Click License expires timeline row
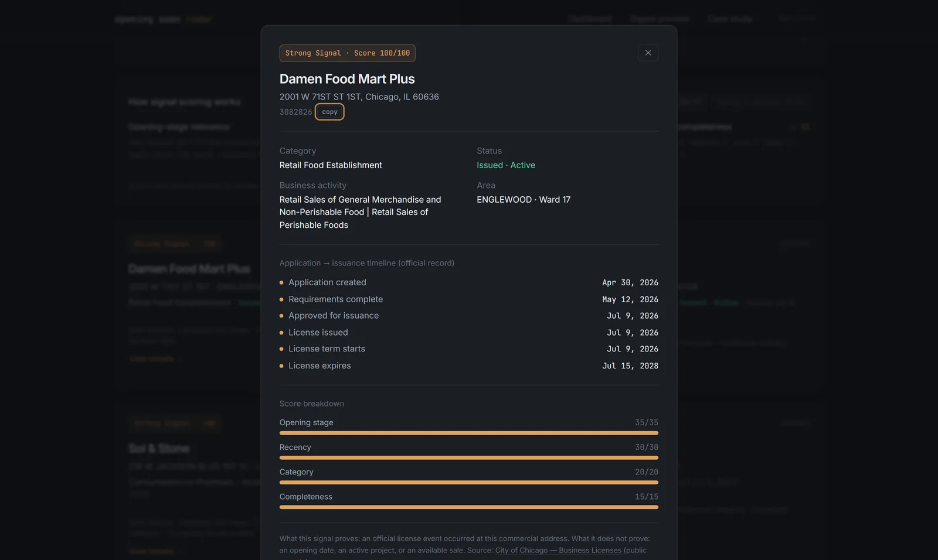938x560 pixels. (x=469, y=366)
